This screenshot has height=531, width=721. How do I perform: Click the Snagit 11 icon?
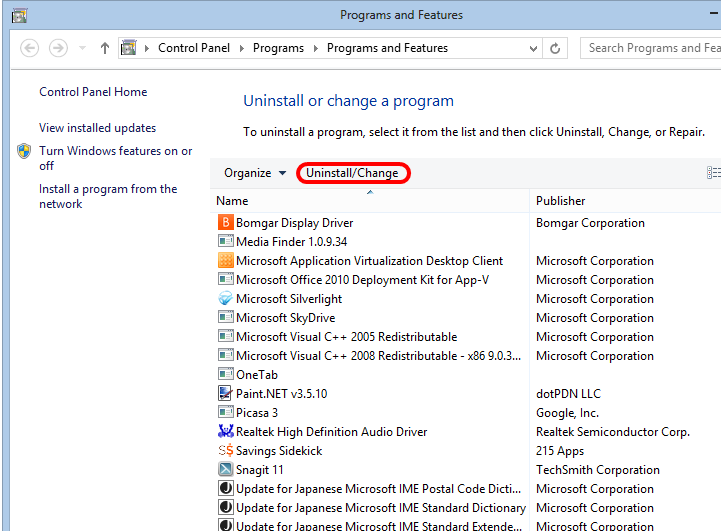point(225,469)
